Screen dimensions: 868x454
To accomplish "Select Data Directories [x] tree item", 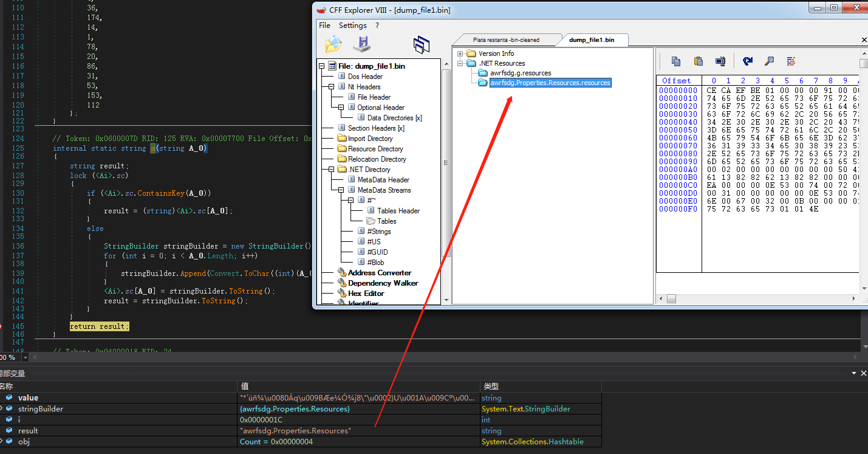I will coord(395,118).
